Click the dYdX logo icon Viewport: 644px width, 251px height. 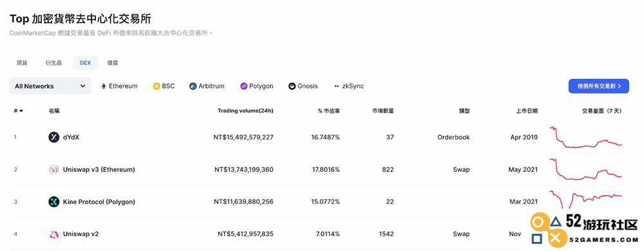[54, 137]
